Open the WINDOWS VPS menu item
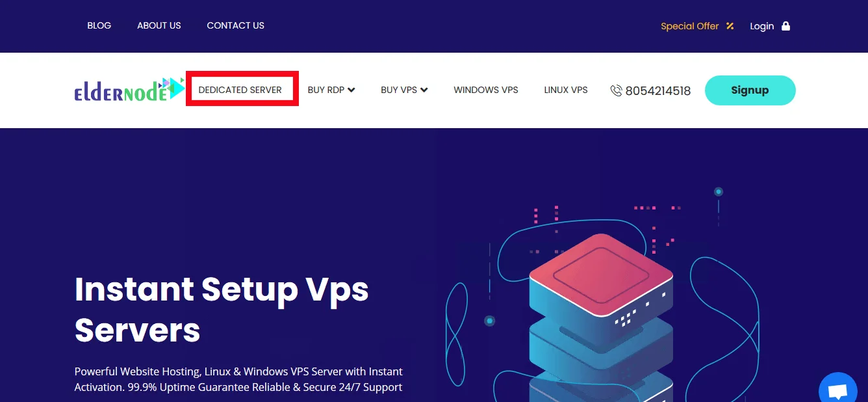 coord(486,90)
